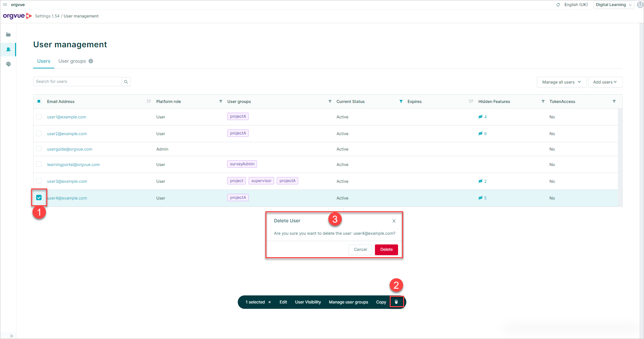This screenshot has height=339, width=644.
Task: Switch to the User groups tab
Action: point(72,61)
